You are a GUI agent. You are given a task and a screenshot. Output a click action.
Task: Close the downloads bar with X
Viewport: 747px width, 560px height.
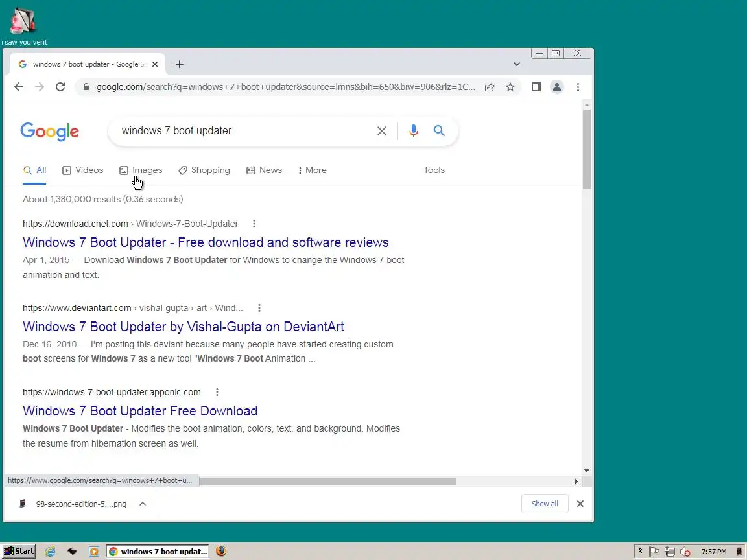(x=580, y=504)
